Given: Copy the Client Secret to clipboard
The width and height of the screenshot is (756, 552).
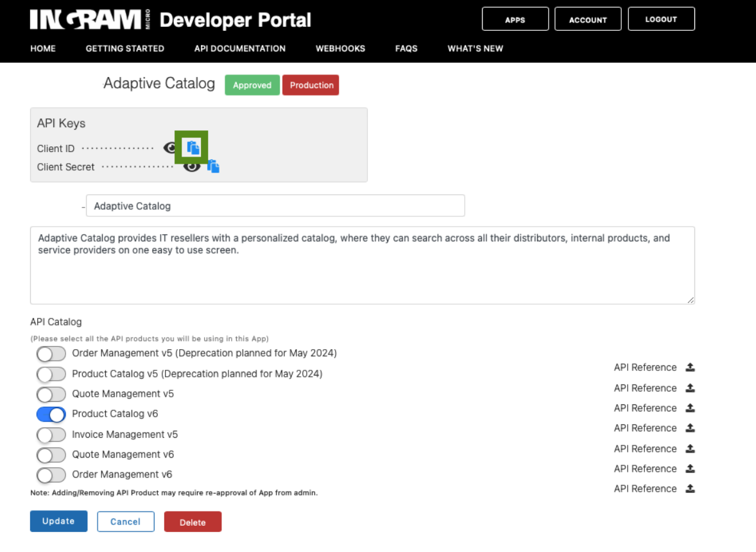Looking at the screenshot, I should click(x=213, y=167).
